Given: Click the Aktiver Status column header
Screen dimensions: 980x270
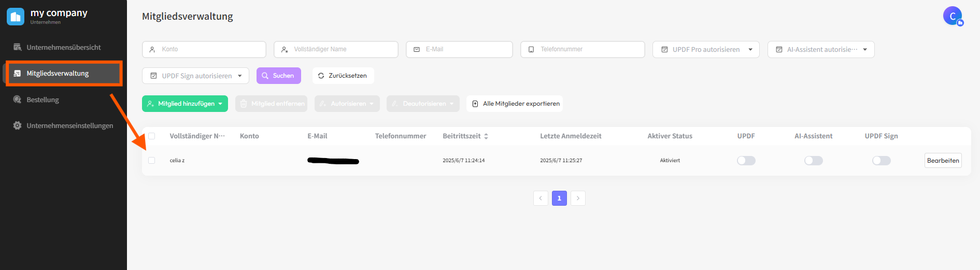Looking at the screenshot, I should (x=670, y=136).
